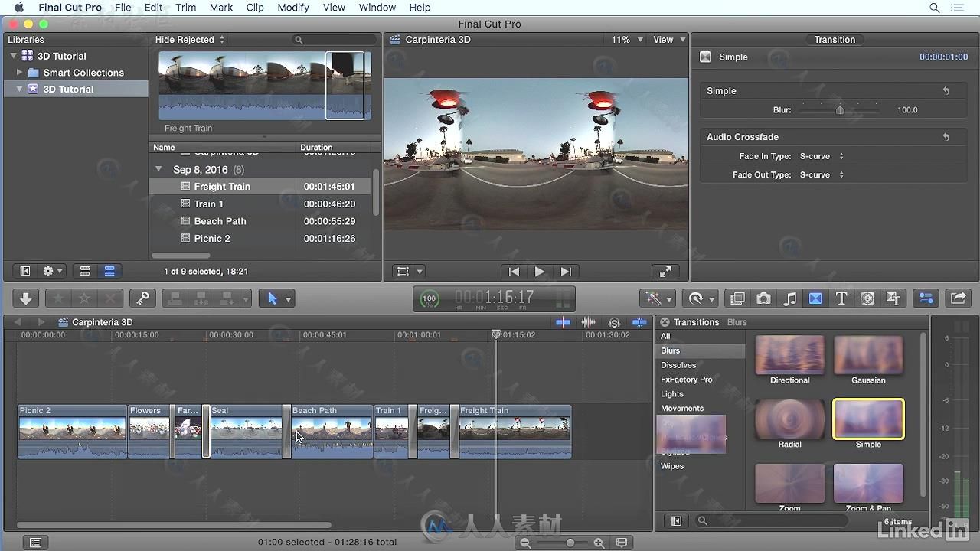Screen dimensions: 980x551
Task: Reset the Simple blur parameters arrow
Action: (946, 91)
